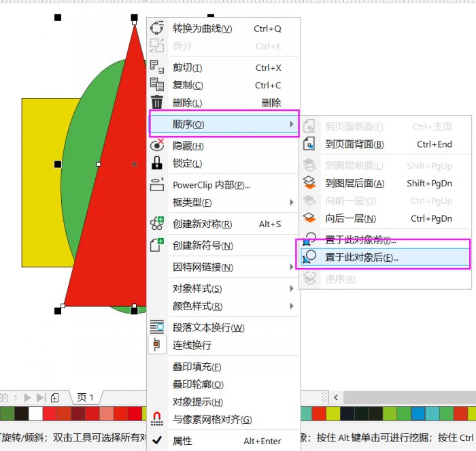Click the Back One layer icon
Image resolution: width=476 pixels, height=451 pixels.
pyautogui.click(x=309, y=218)
